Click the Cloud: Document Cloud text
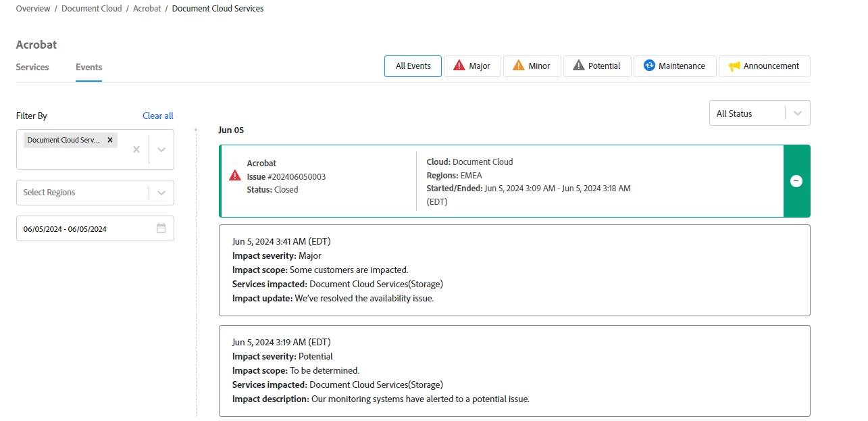 pos(470,162)
